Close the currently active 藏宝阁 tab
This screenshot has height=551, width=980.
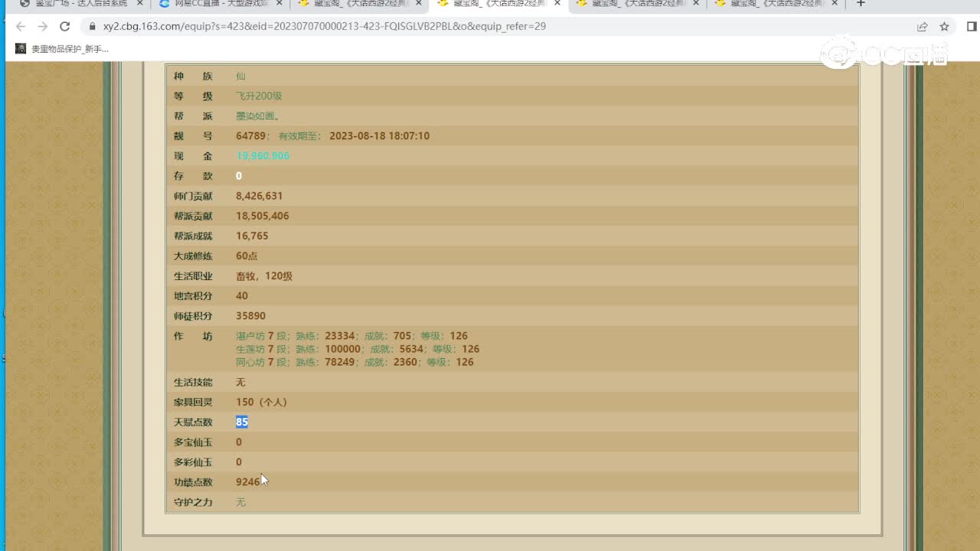[557, 4]
